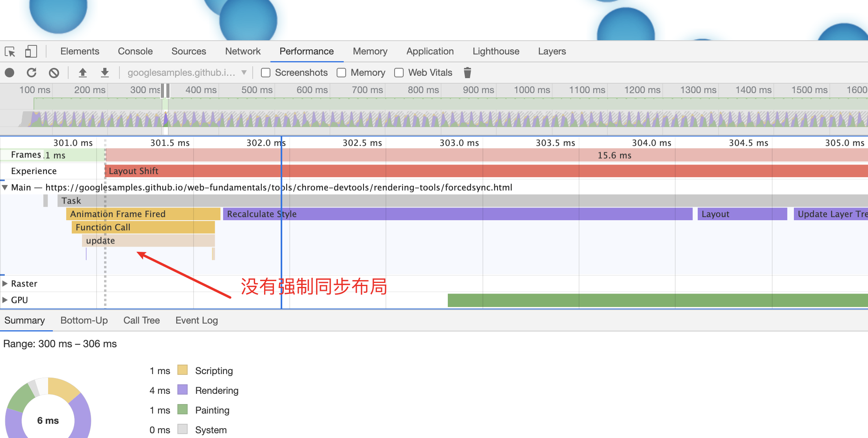Select the Recalculate Style event bar
This screenshot has height=438, width=868.
tap(457, 214)
